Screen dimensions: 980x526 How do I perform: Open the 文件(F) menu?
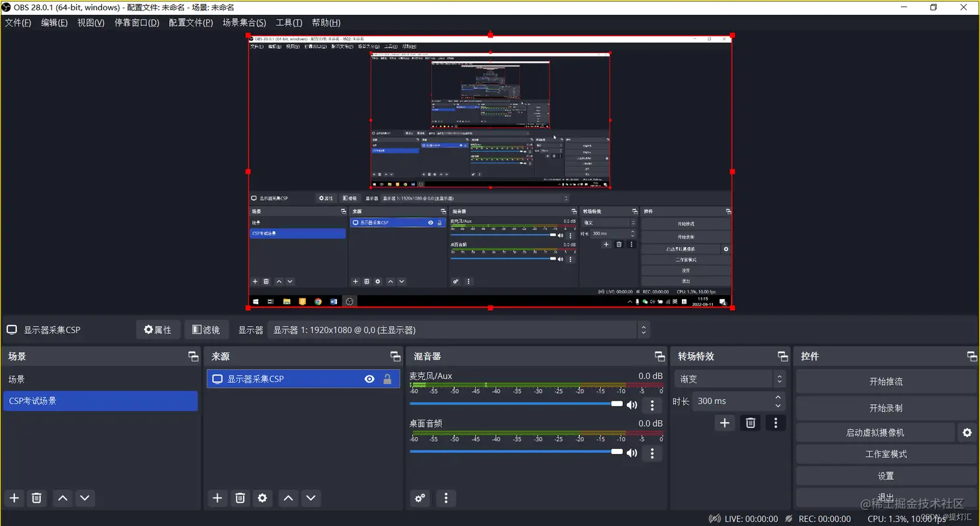18,23
